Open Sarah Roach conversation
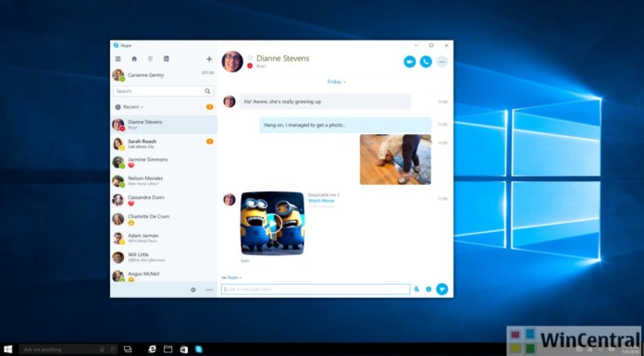Screen dimensions: 644x356 [x=164, y=143]
